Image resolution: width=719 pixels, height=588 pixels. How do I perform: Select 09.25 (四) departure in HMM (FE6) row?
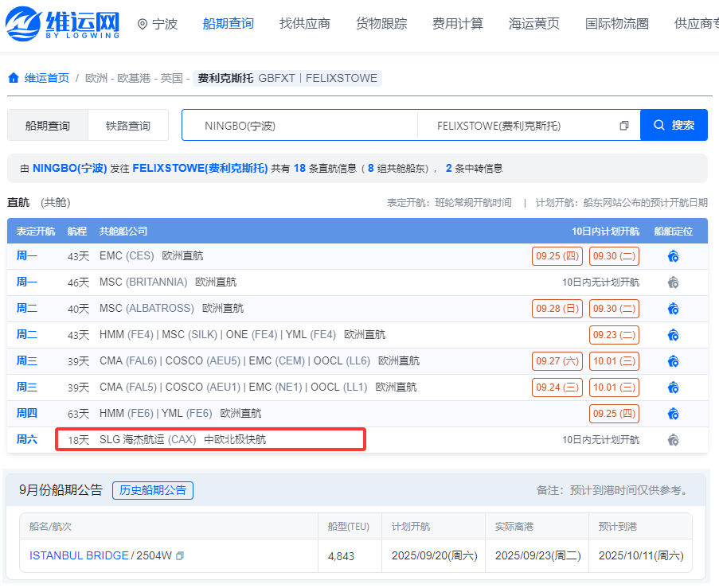click(614, 414)
